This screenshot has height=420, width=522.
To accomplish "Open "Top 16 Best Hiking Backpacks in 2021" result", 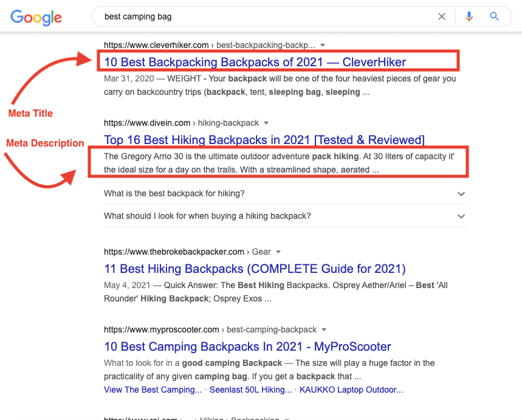I will [x=264, y=140].
